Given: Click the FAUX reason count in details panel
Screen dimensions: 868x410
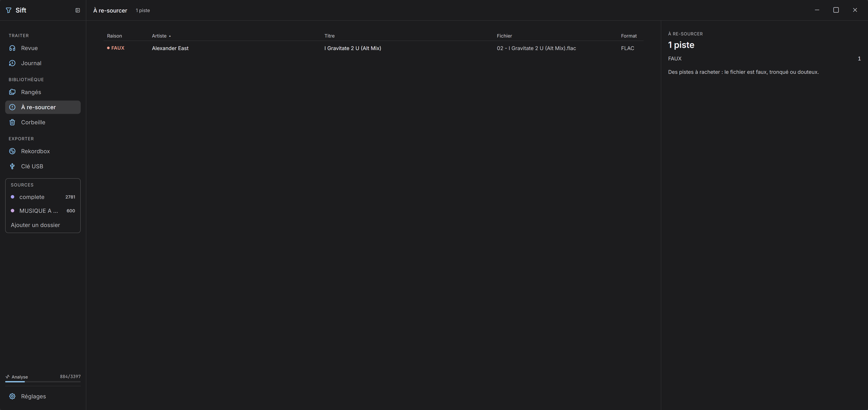Looking at the screenshot, I should (859, 59).
